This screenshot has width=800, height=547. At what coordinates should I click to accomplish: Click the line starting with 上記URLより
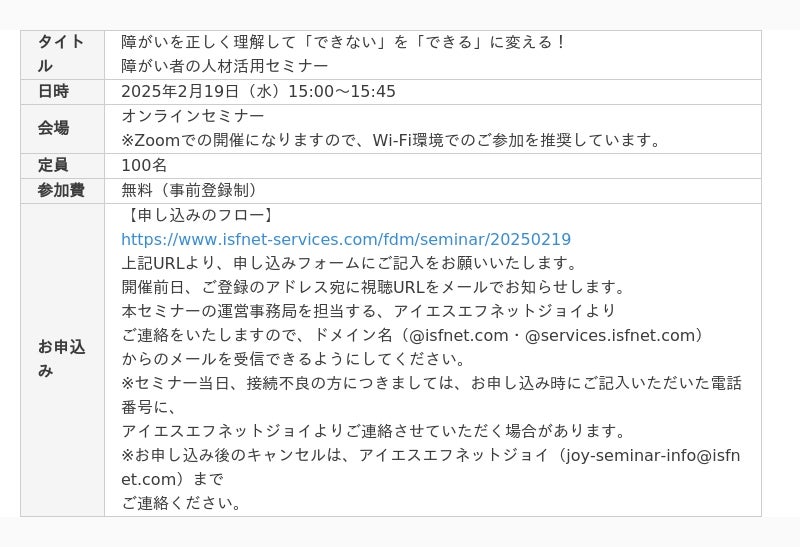[x=350, y=263]
